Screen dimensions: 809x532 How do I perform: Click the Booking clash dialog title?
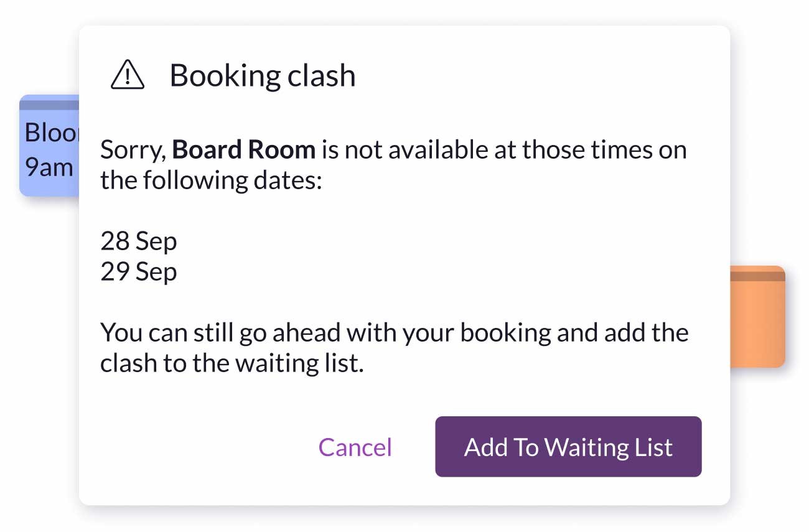(263, 75)
